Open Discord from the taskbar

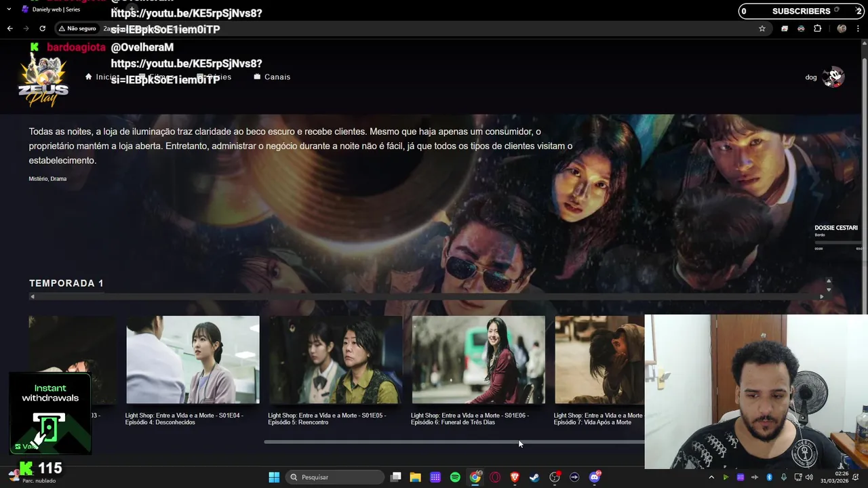(x=595, y=477)
